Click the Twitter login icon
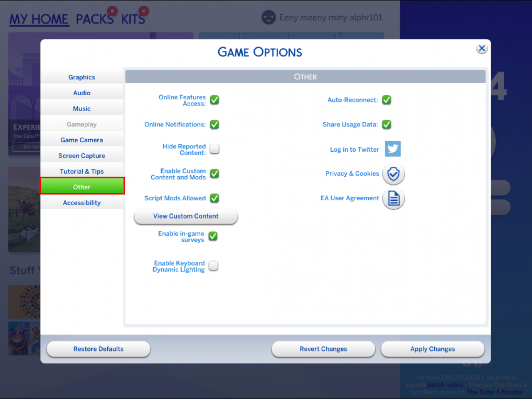This screenshot has height=399, width=532. [392, 149]
